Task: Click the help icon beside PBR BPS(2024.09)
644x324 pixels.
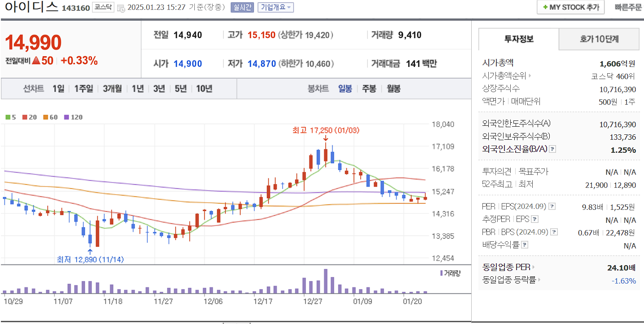Action: pos(553,232)
